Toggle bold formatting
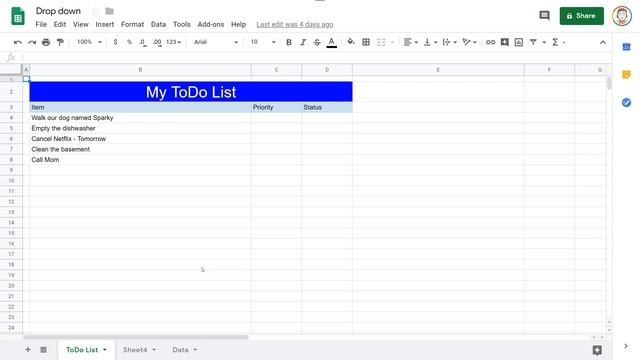Image resolution: width=640 pixels, height=360 pixels. click(289, 42)
